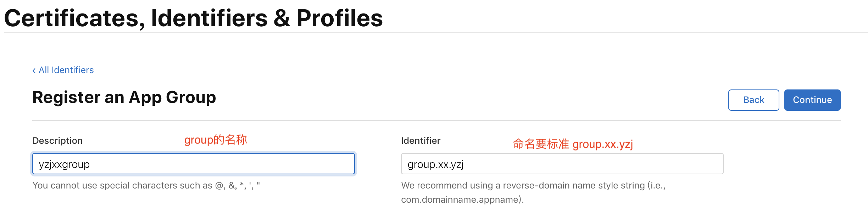Click the word Profiles in page title
Image resolution: width=868 pixels, height=213 pixels.
pos(339,18)
